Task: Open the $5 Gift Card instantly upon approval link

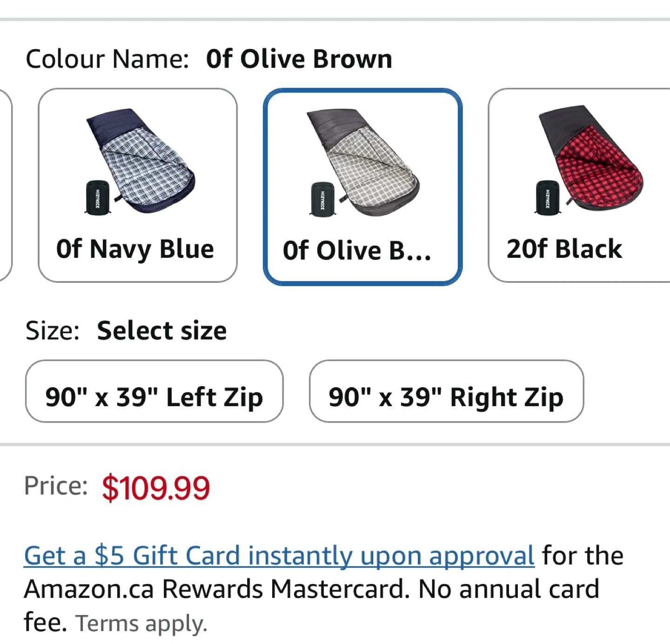Action: click(279, 556)
